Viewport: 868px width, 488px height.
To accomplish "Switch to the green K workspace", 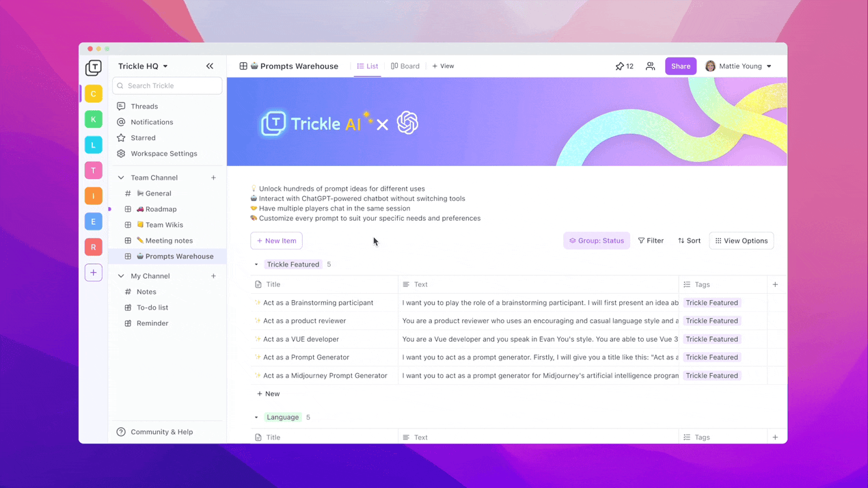I will tap(94, 119).
